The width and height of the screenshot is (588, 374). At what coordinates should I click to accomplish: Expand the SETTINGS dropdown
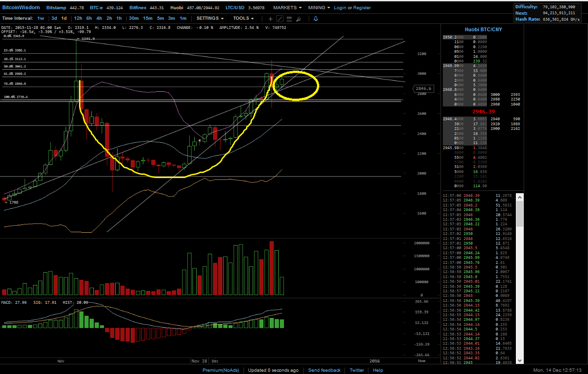(x=210, y=18)
